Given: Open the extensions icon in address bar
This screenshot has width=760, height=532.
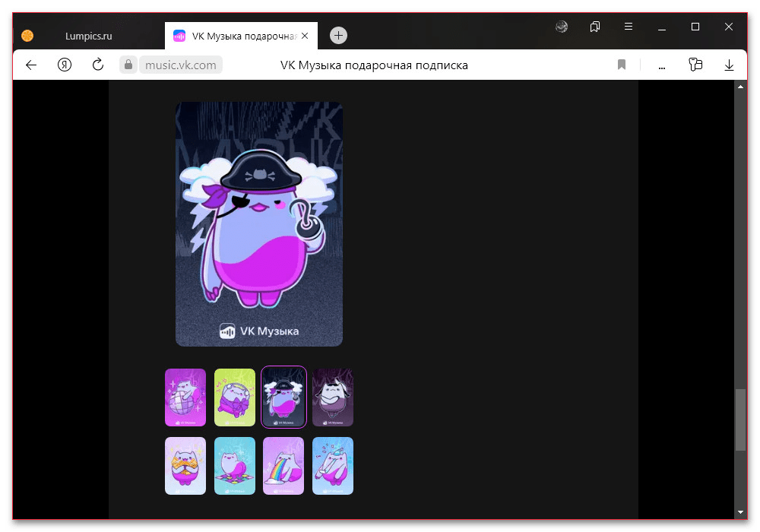Looking at the screenshot, I should (695, 65).
